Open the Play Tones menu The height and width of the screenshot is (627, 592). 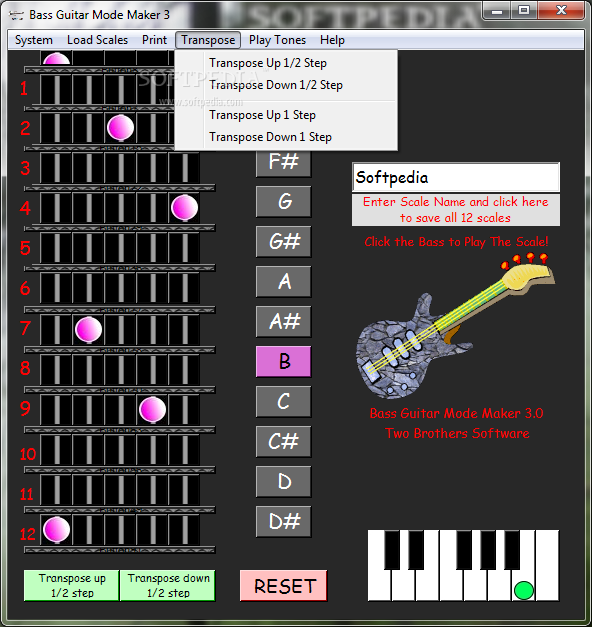tap(277, 40)
